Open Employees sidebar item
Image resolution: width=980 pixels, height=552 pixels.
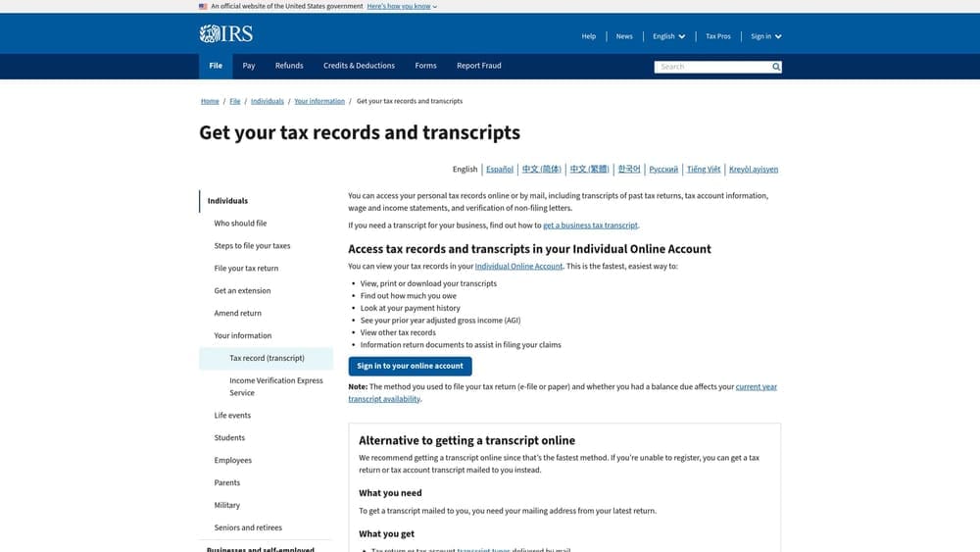pos(232,461)
